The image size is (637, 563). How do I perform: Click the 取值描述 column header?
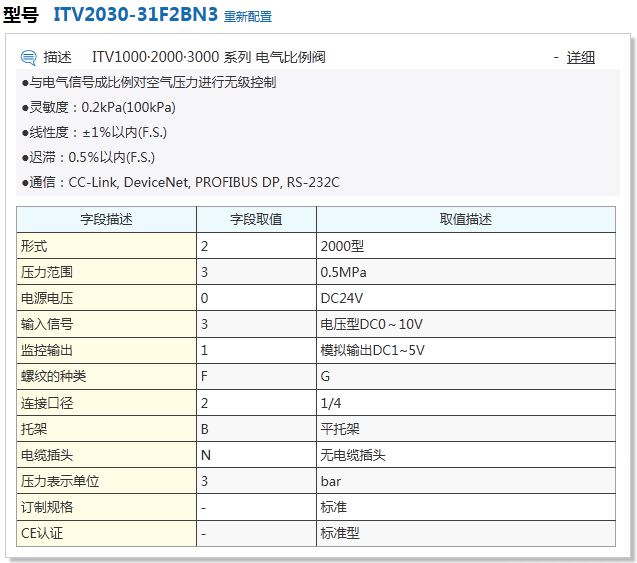pyautogui.click(x=466, y=219)
